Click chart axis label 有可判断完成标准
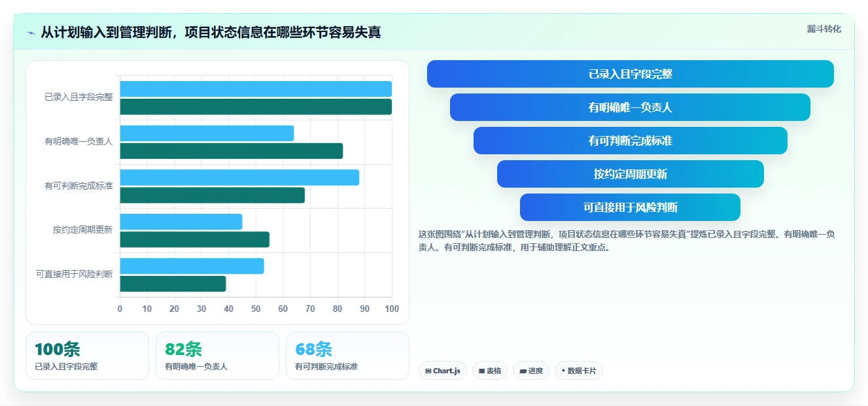 78,186
